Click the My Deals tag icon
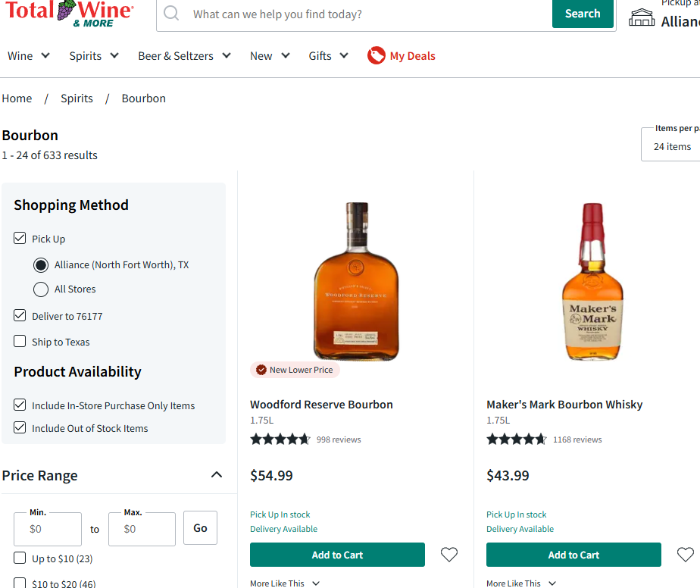 point(376,56)
